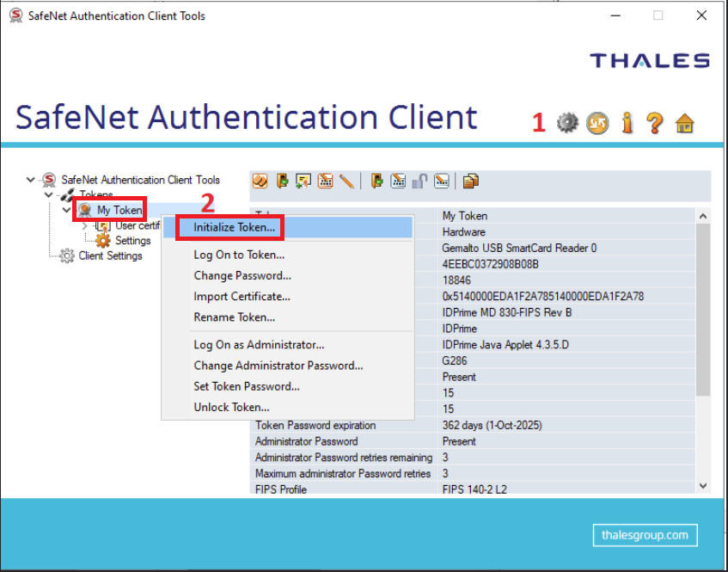Click the token details scrollbar down arrow
728x572 pixels.
pyautogui.click(x=703, y=486)
